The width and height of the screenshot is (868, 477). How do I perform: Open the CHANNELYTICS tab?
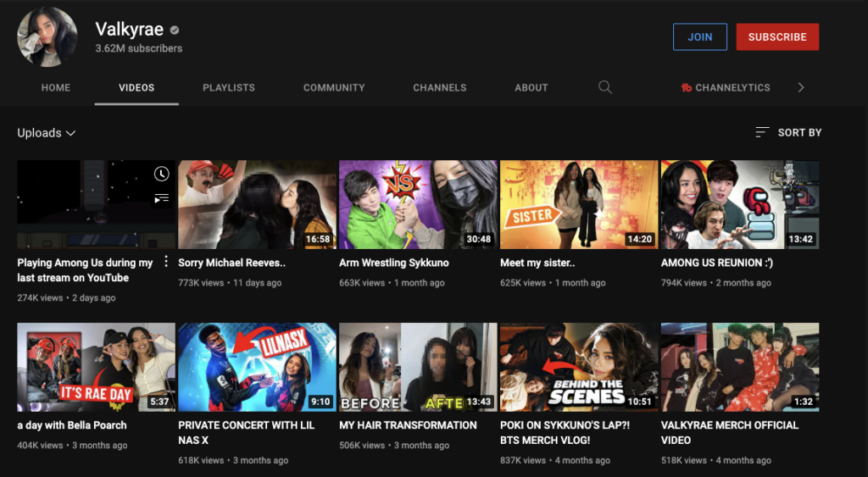[726, 87]
